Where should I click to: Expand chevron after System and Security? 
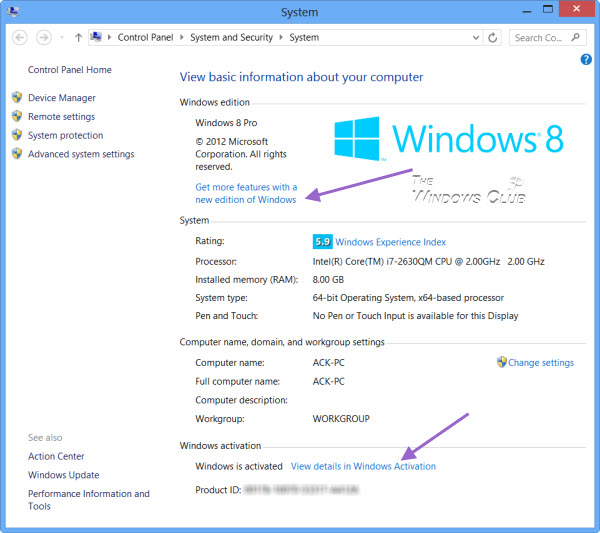click(x=281, y=37)
